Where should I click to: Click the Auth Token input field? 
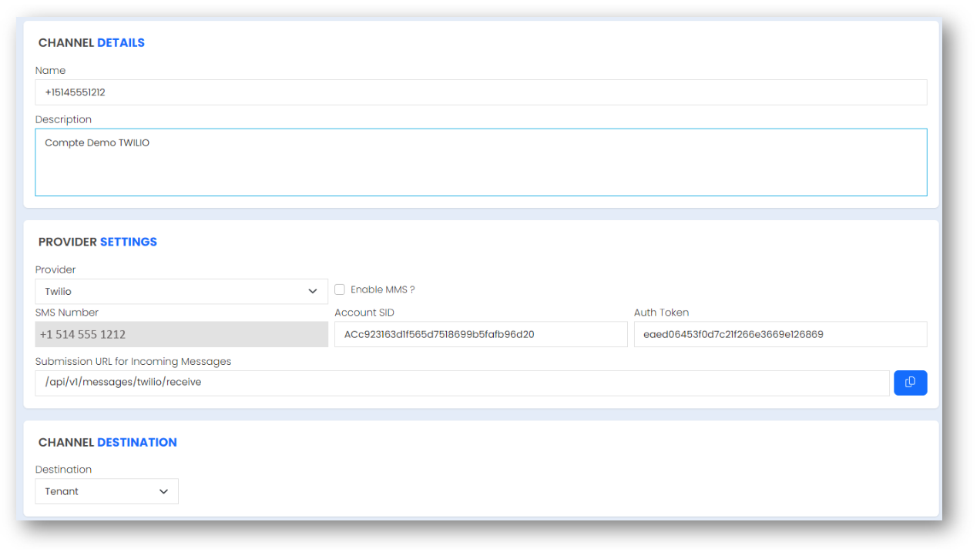[780, 334]
